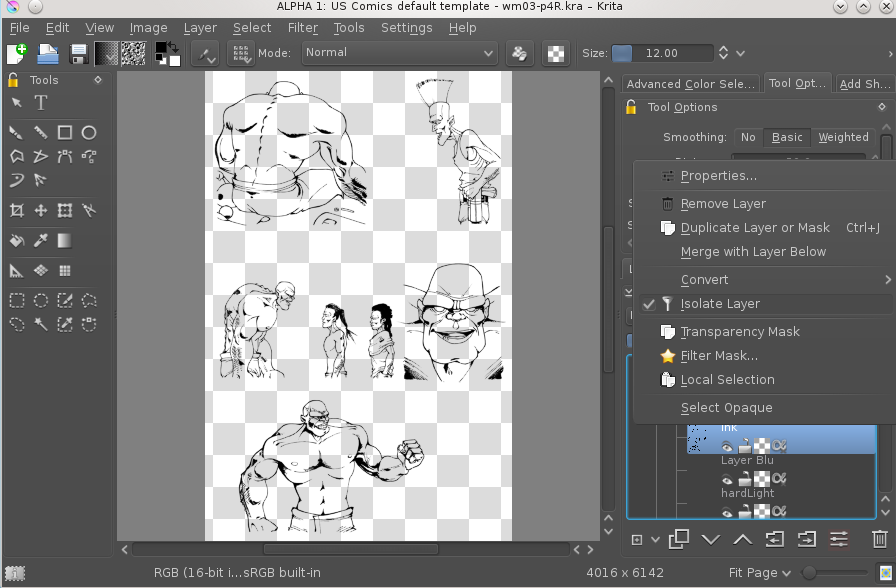Image resolution: width=896 pixels, height=588 pixels.
Task: Switch to Advanced Color Selector tab
Action: [690, 84]
